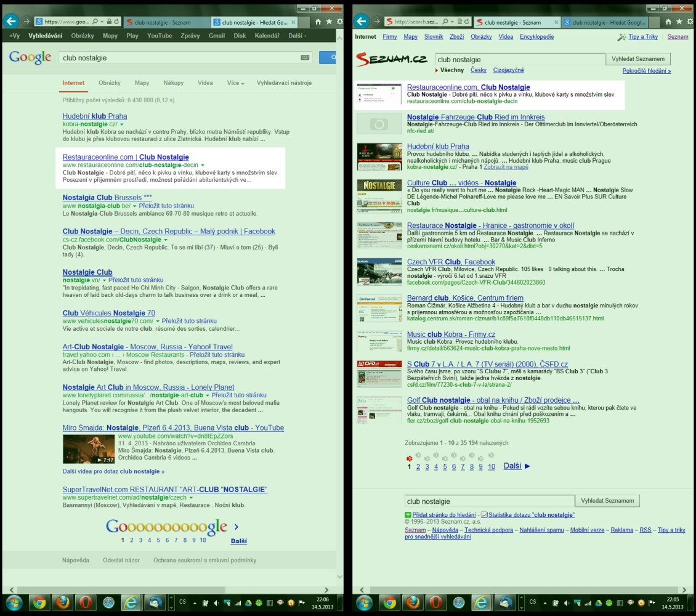Launch Safari from the right taskbar

coord(458,602)
